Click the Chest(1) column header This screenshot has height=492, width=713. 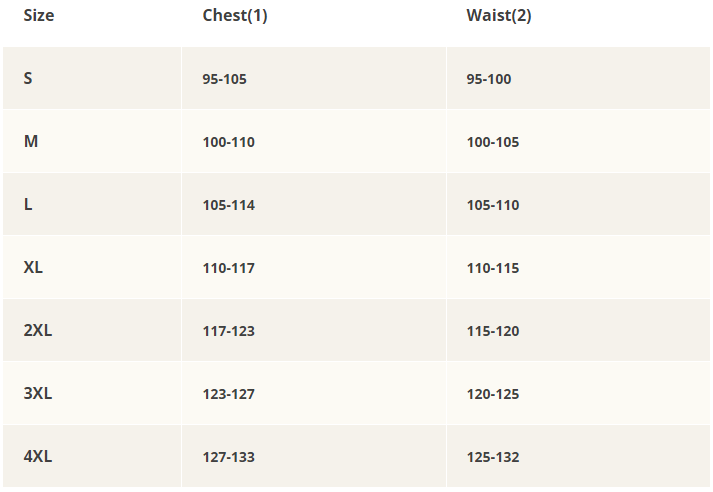pos(235,15)
